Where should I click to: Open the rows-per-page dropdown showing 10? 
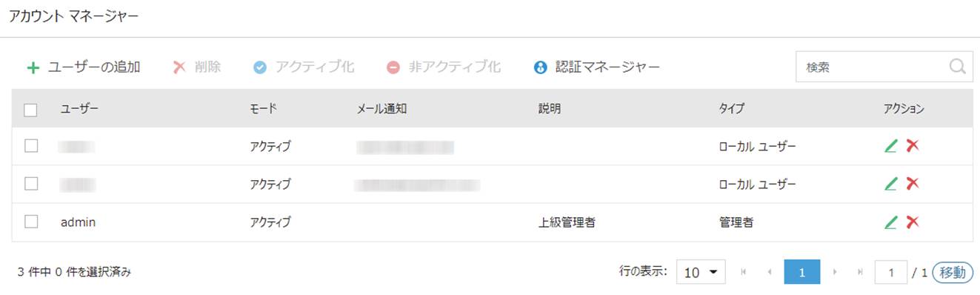tap(701, 272)
